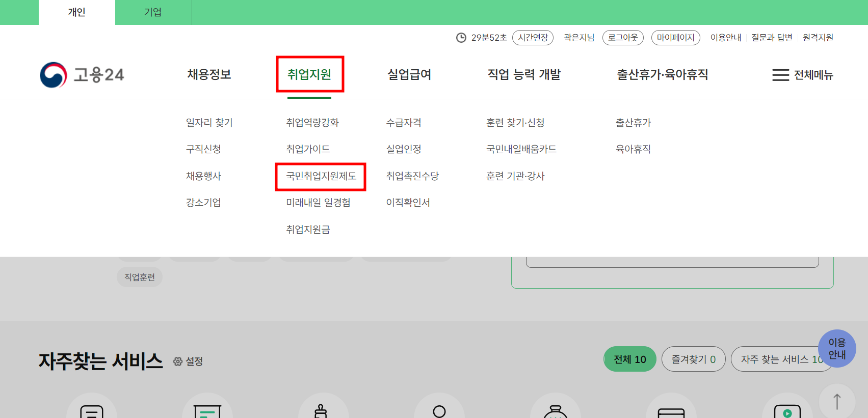Open the 원격지원 link
Viewport: 868px width, 418px height.
coord(818,38)
